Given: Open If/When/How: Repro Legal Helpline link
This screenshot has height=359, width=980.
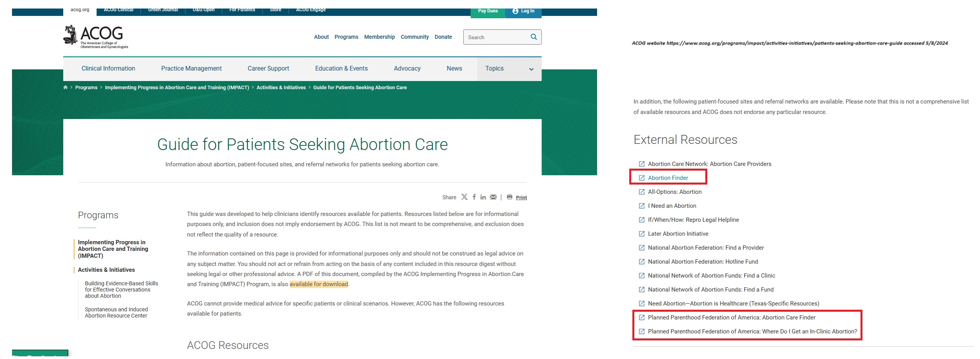Looking at the screenshot, I should [x=693, y=220].
